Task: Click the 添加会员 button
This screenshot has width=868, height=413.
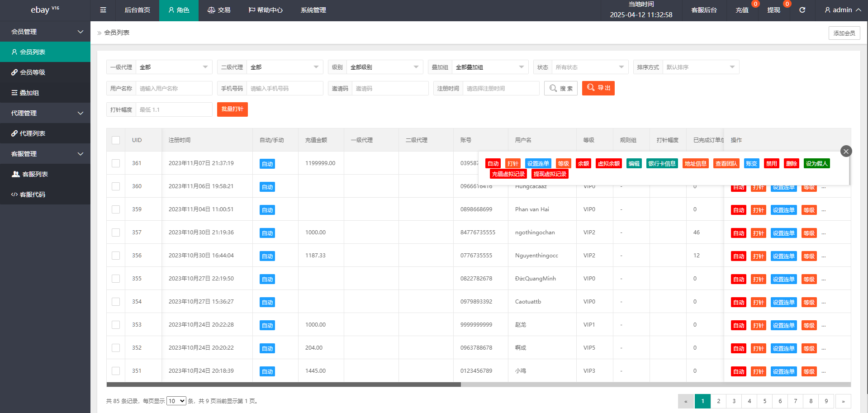Action: pos(844,33)
